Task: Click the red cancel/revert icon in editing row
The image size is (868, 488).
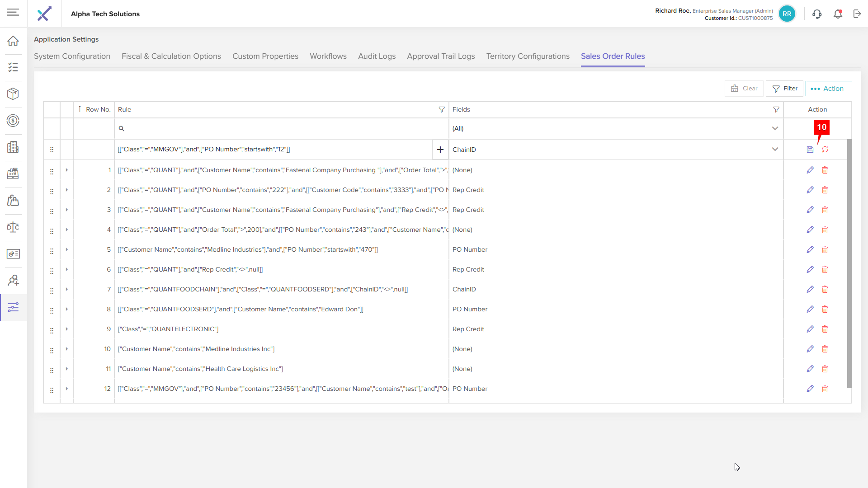Action: pyautogui.click(x=825, y=150)
